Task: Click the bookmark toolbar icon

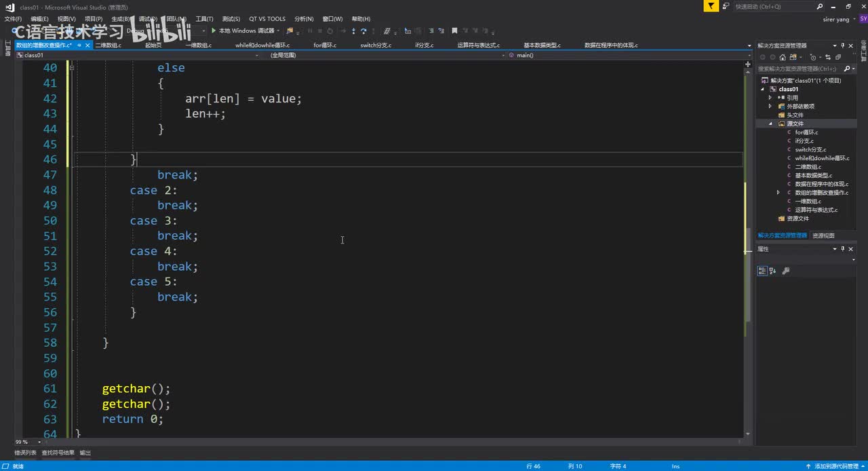Action: click(x=454, y=31)
